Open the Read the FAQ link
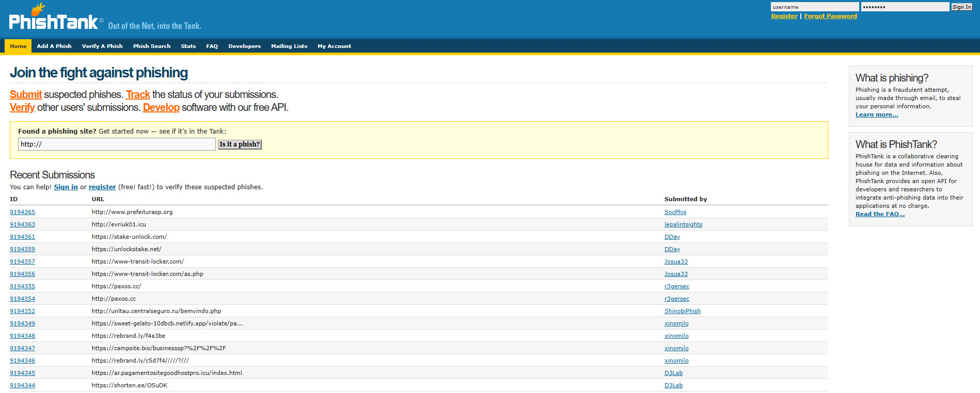 pyautogui.click(x=880, y=214)
